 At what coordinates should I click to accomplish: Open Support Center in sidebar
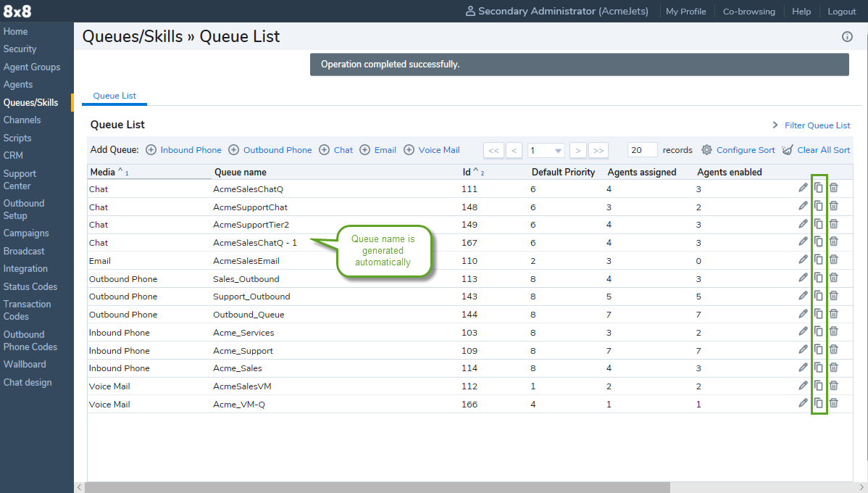(20, 180)
